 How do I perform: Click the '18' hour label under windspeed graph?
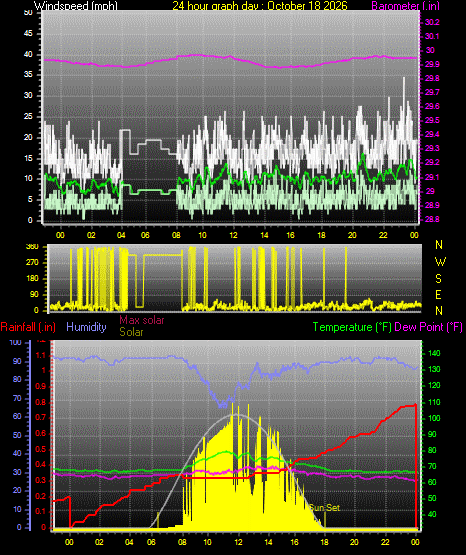pyautogui.click(x=321, y=235)
